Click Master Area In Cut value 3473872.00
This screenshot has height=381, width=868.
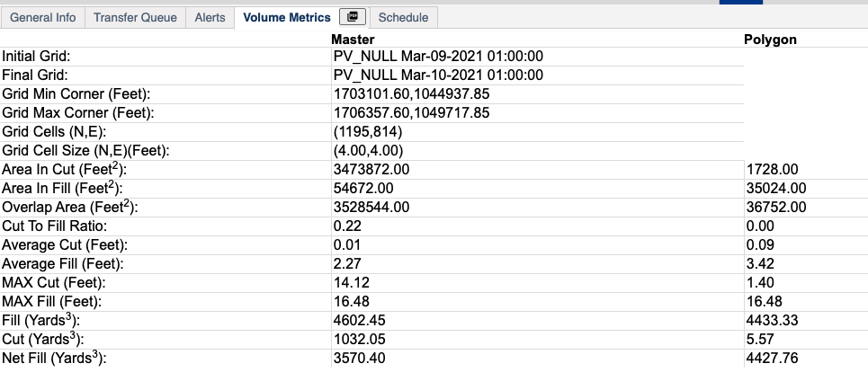371,170
